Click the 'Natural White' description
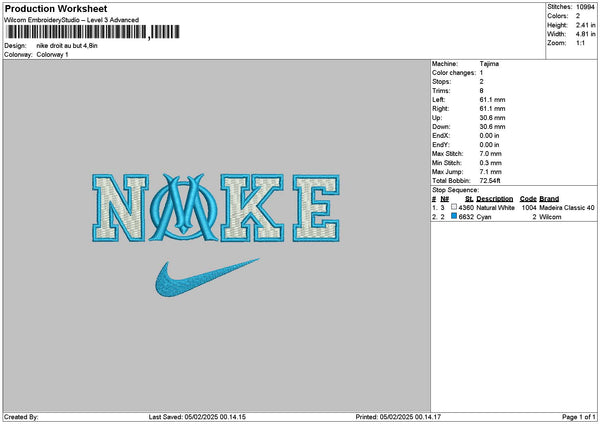Screen dimensions: 600x424 pyautogui.click(x=496, y=207)
